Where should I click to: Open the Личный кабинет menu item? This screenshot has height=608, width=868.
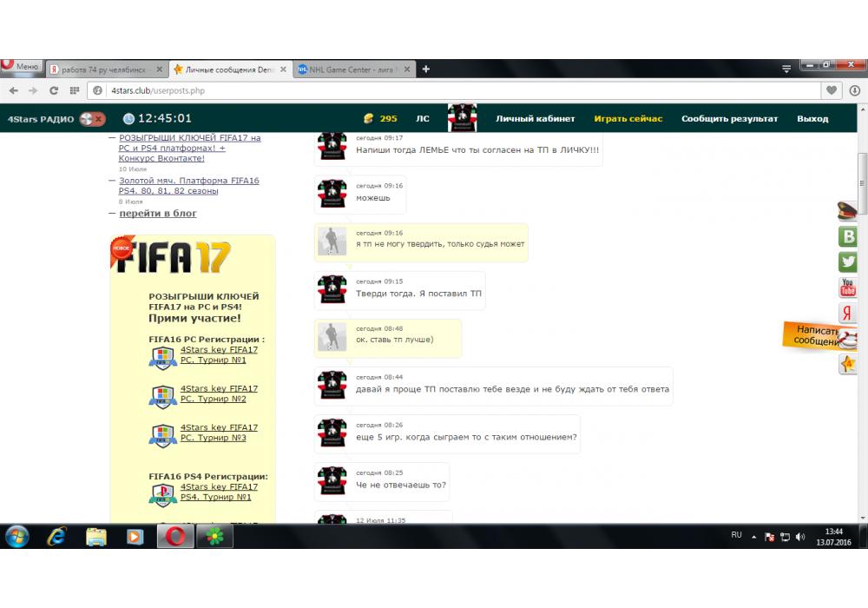[535, 119]
